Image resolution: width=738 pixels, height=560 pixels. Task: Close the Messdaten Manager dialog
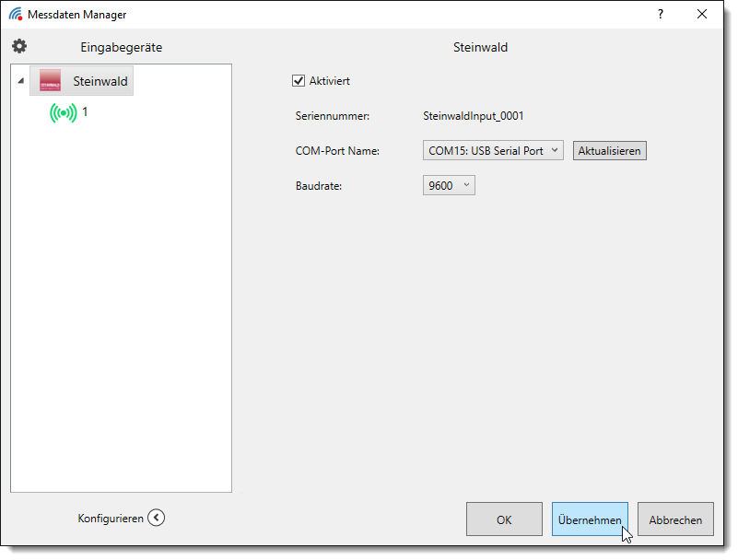tap(702, 14)
